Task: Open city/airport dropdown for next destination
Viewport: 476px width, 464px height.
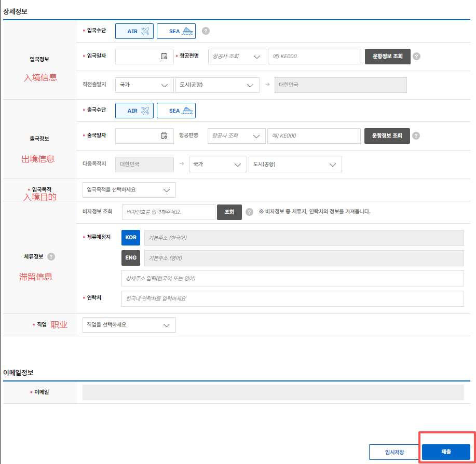Action: (x=295, y=165)
